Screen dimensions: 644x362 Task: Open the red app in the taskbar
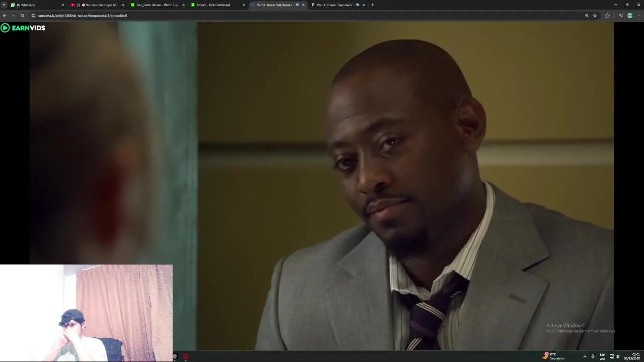pos(185,356)
